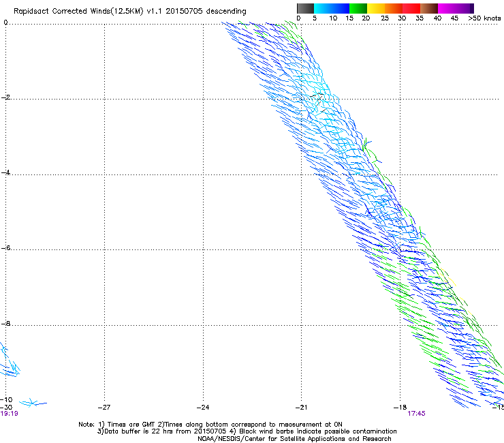Click the cyan-blue 5-15 knots color segment
Image resolution: width=504 pixels, height=443 pixels.
tap(332, 8)
